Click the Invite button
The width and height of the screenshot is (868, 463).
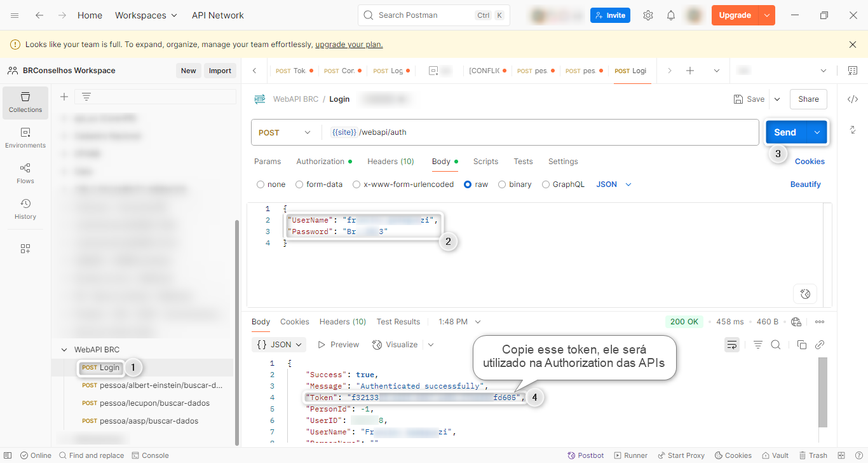click(x=610, y=15)
